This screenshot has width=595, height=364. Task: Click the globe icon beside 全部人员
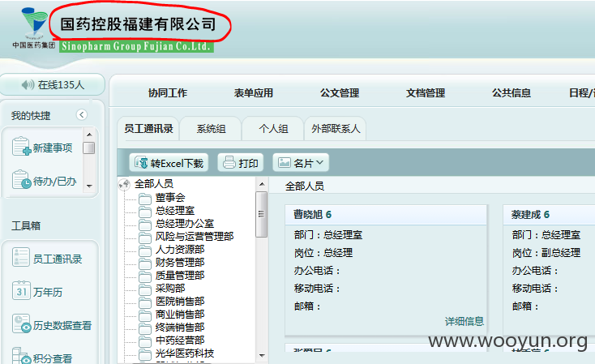click(x=124, y=184)
